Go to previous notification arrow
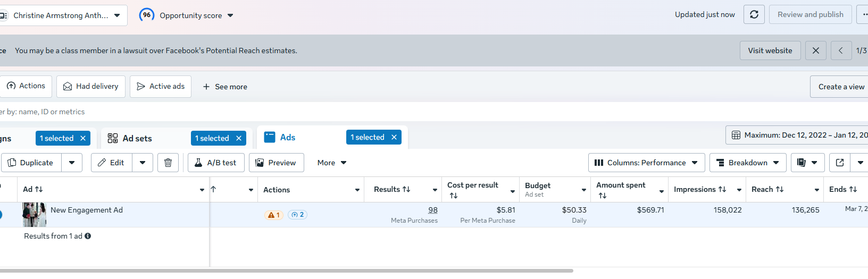Image resolution: width=868 pixels, height=279 pixels. [841, 50]
